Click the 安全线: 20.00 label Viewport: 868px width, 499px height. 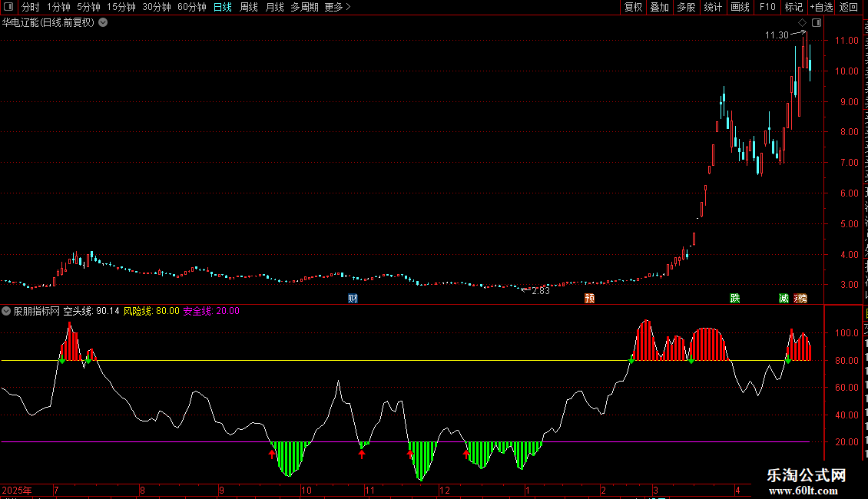[x=211, y=311]
